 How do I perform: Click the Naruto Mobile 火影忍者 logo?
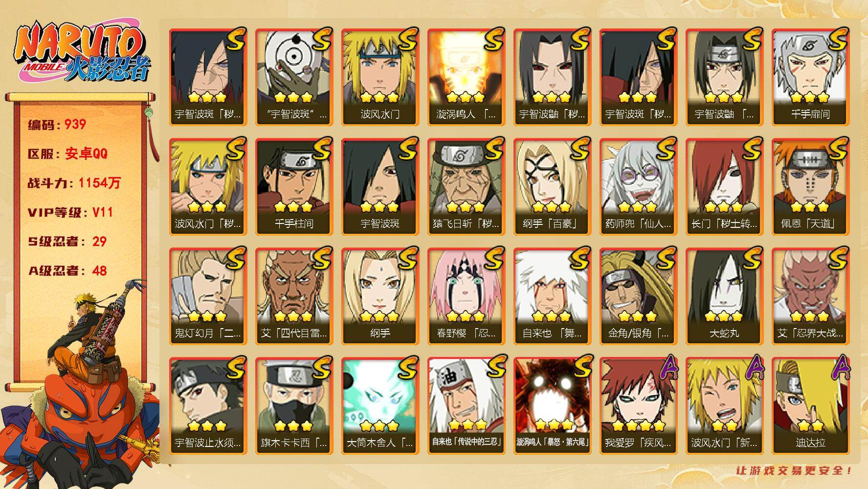(82, 52)
